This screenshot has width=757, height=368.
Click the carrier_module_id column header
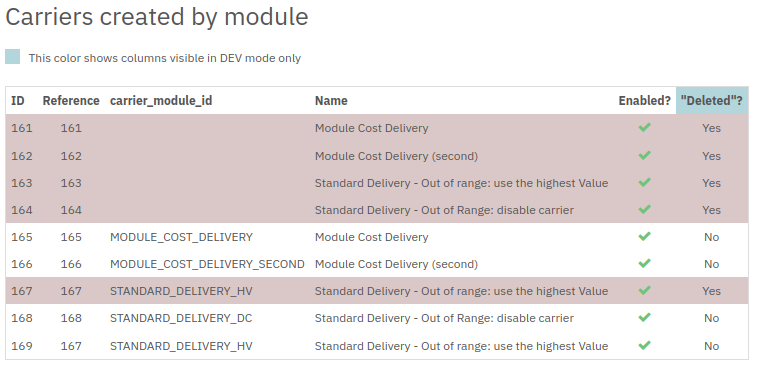(x=161, y=100)
